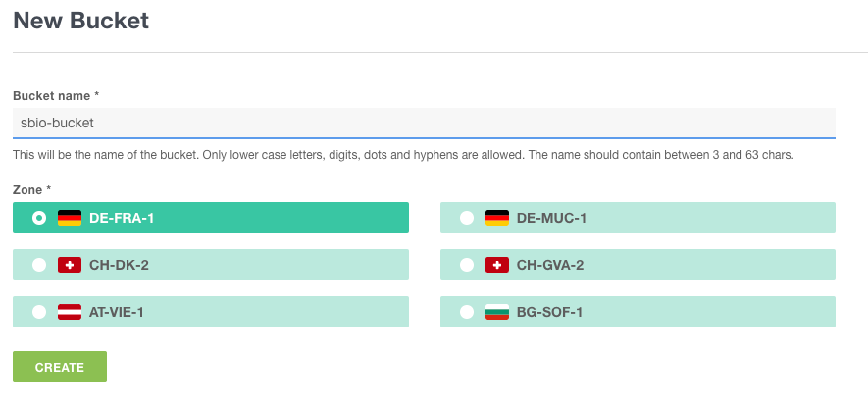Click the Bulgarian flag beside BG-SOF-1
Screen dimensions: 868x402
pos(497,312)
